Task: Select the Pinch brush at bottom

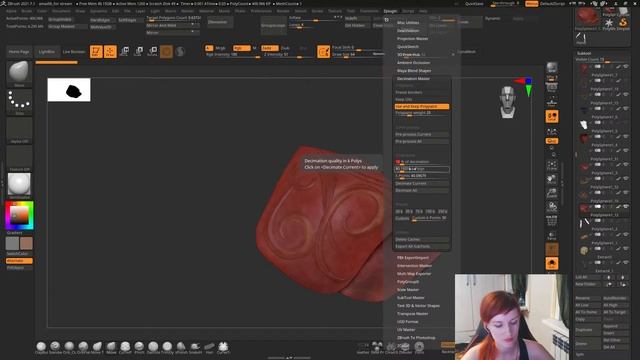Action: coord(139,347)
